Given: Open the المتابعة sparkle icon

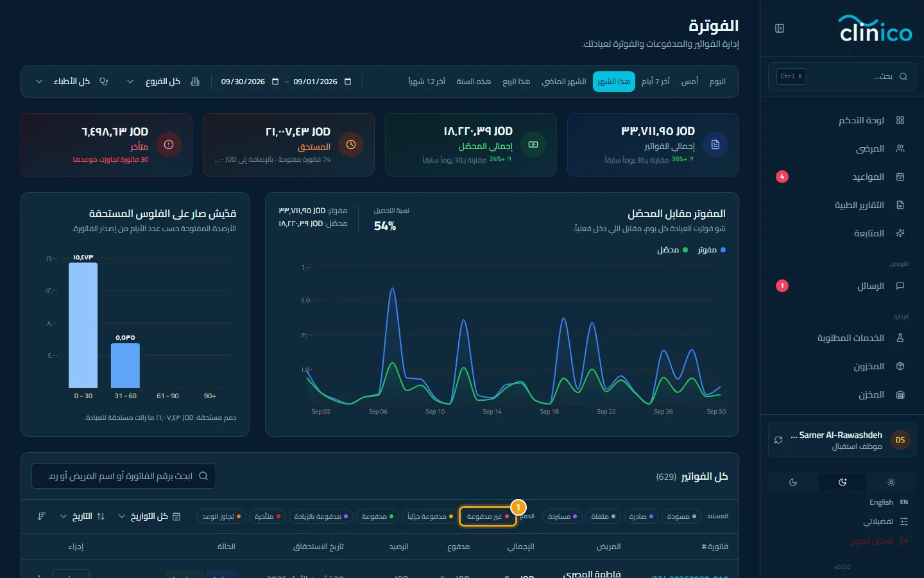Looking at the screenshot, I should 900,233.
